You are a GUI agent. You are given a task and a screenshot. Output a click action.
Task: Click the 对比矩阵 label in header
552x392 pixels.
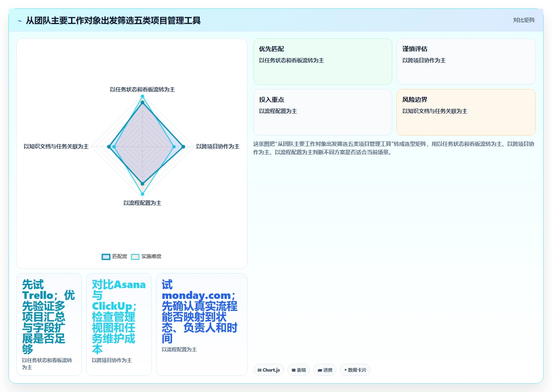524,20
